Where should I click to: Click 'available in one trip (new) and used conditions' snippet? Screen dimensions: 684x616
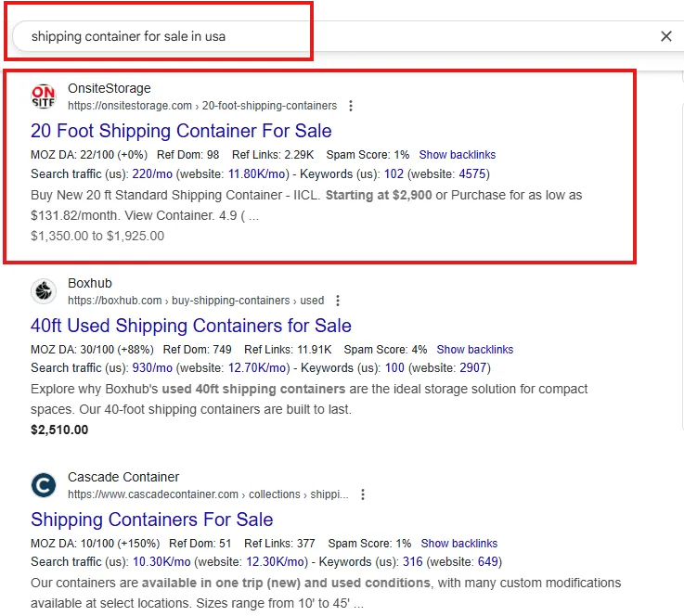[x=286, y=583]
